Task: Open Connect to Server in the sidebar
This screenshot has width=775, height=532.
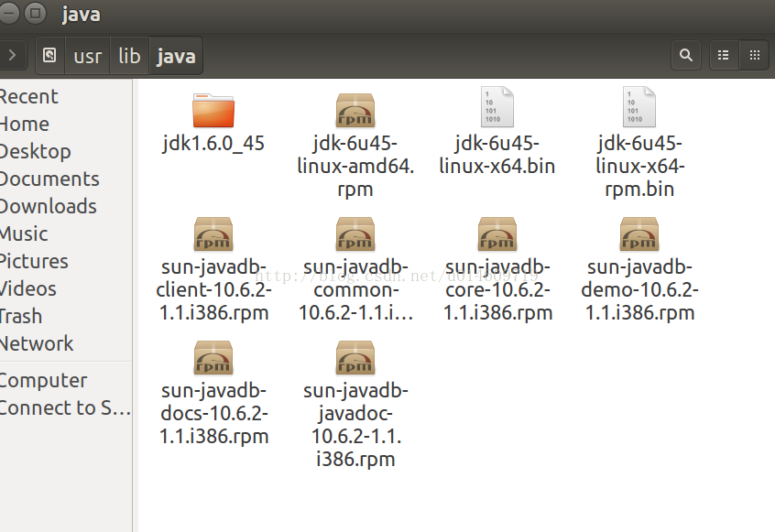Action: coord(66,408)
